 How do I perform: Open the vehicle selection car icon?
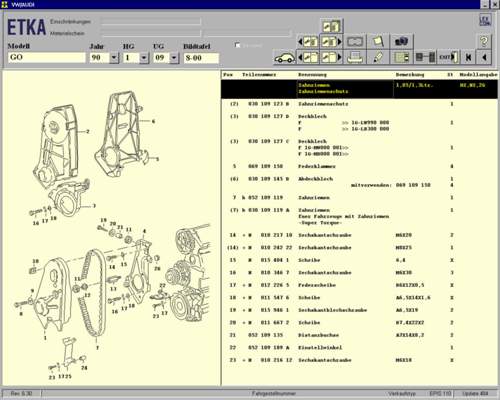coord(284,57)
